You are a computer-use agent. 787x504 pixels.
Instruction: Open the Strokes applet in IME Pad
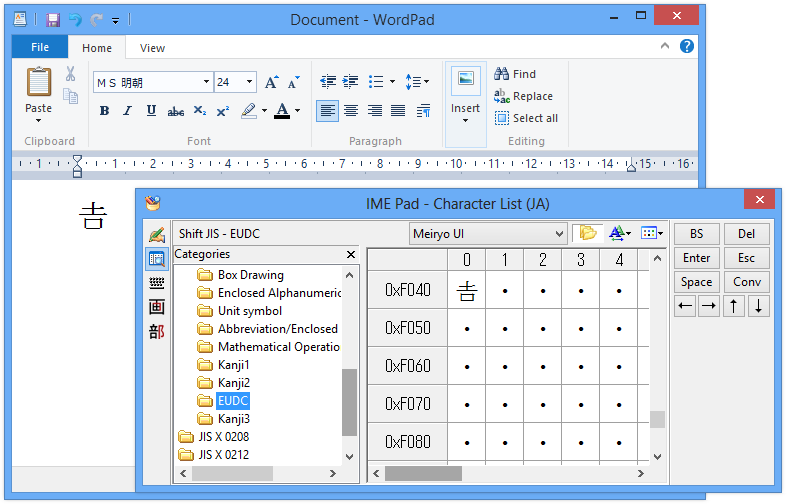tap(156, 307)
